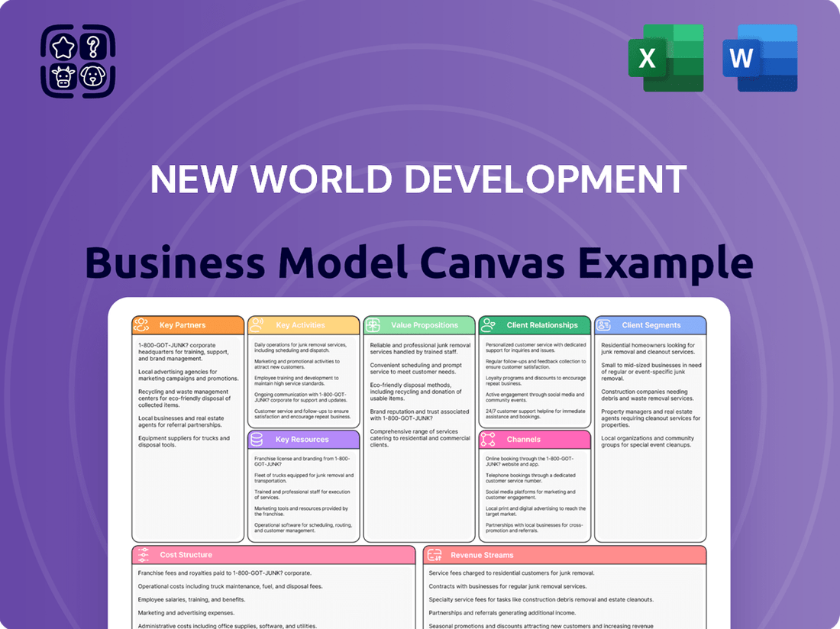Open the Microsoft Word app icon
The image size is (840, 629).
759,56
